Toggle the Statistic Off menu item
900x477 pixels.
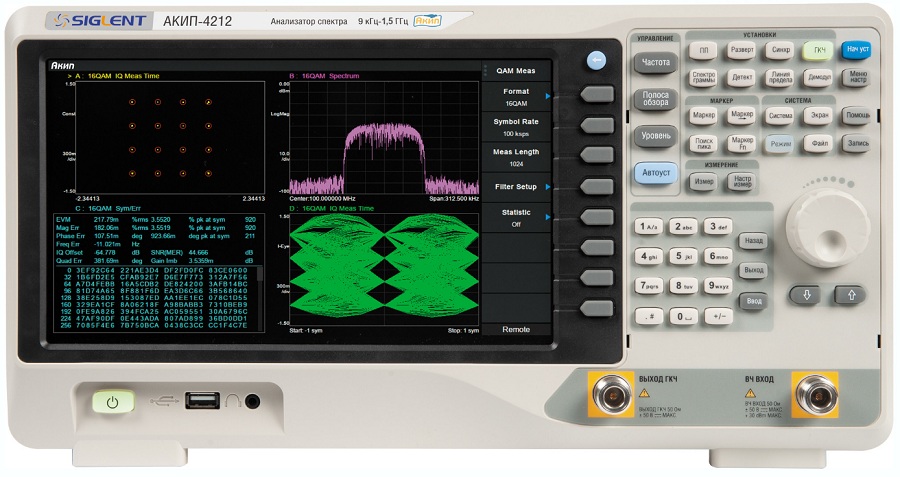coord(516,218)
